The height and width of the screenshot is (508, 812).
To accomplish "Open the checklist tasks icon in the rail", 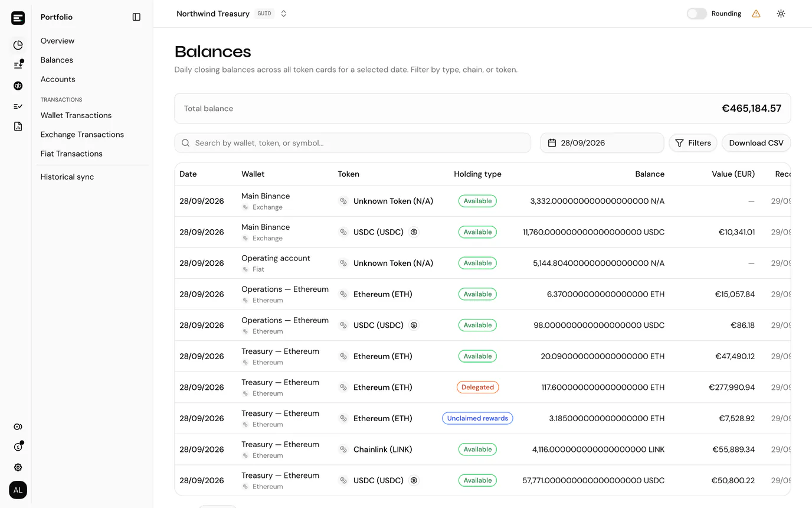I will click(18, 106).
